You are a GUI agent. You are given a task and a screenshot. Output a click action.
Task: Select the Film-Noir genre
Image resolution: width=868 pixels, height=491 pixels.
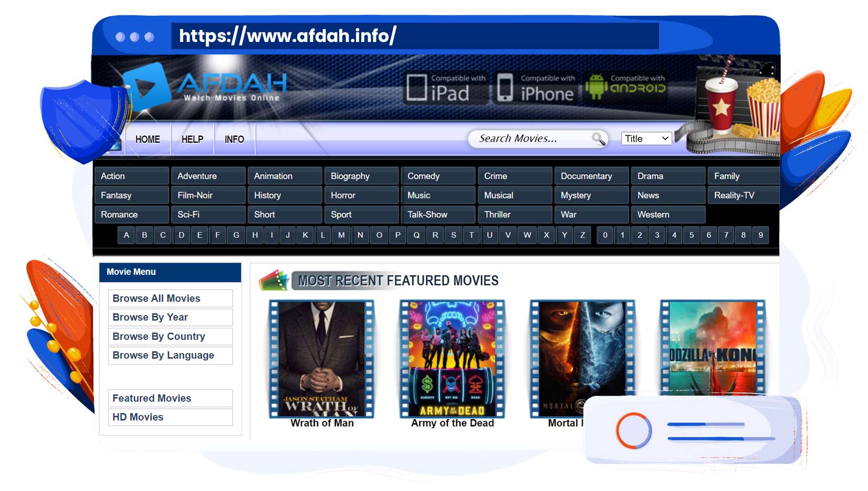(208, 196)
